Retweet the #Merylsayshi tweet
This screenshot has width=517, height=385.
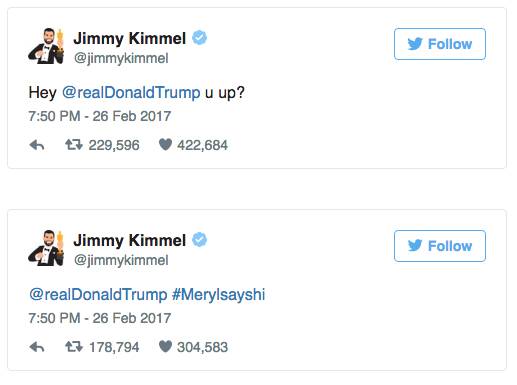point(74,347)
